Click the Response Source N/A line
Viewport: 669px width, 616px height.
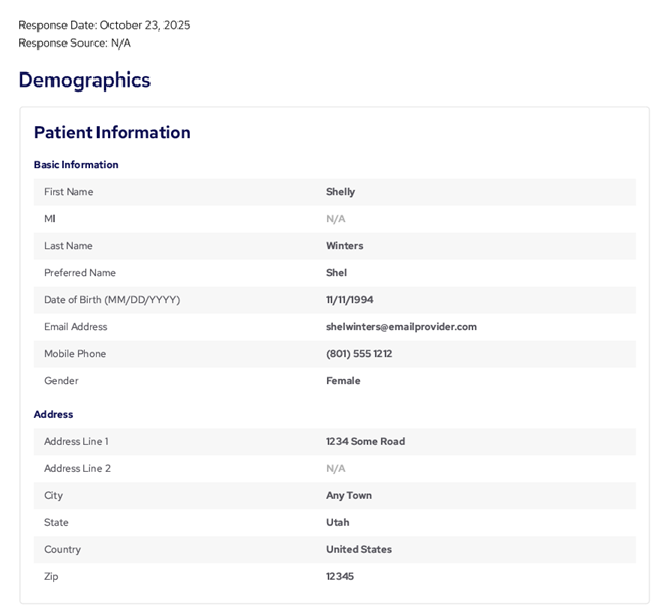click(x=74, y=43)
